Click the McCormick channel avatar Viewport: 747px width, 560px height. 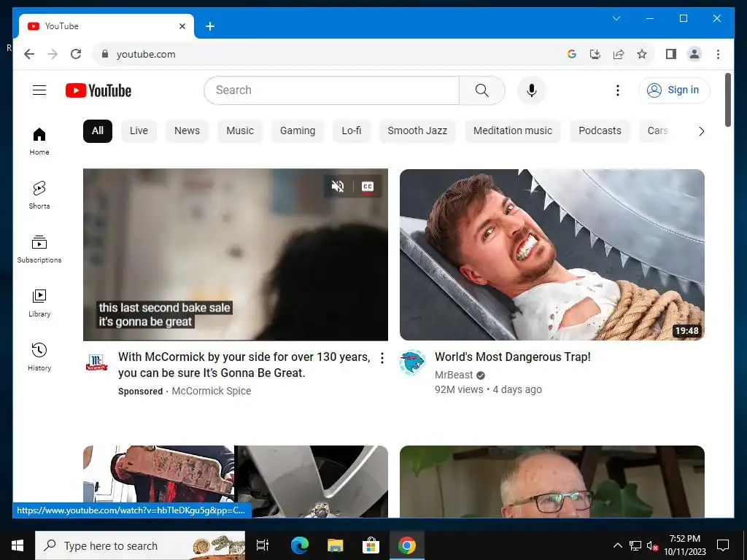96,362
